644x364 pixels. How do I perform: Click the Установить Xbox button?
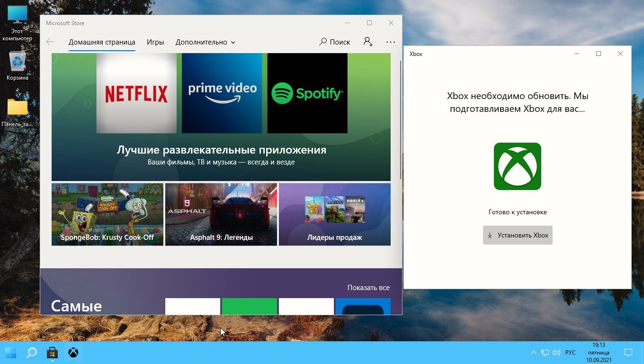click(x=518, y=235)
